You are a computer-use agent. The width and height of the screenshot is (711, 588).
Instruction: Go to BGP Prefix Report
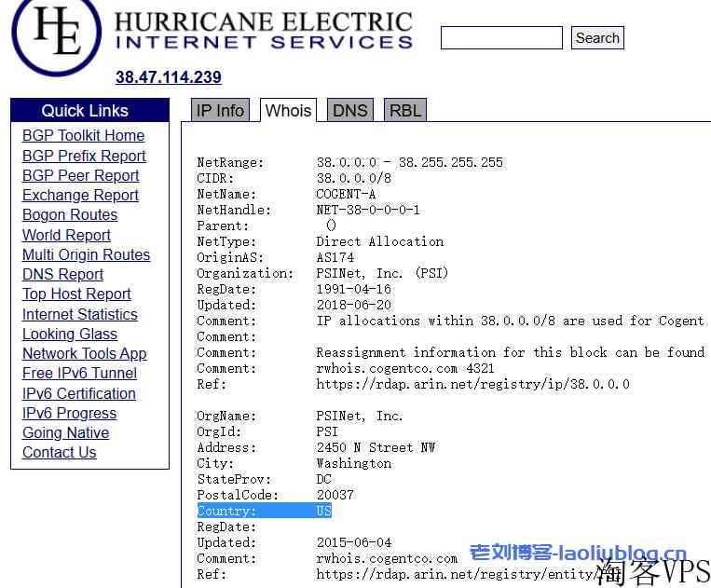(84, 156)
